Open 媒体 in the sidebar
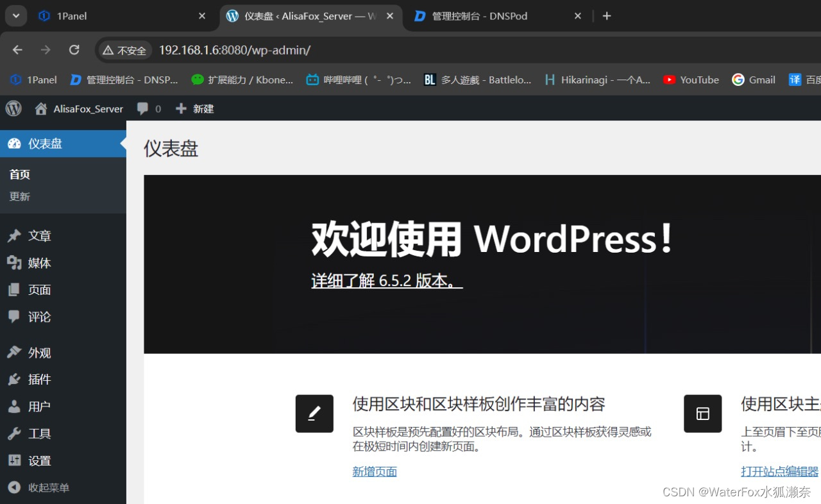 (63, 263)
